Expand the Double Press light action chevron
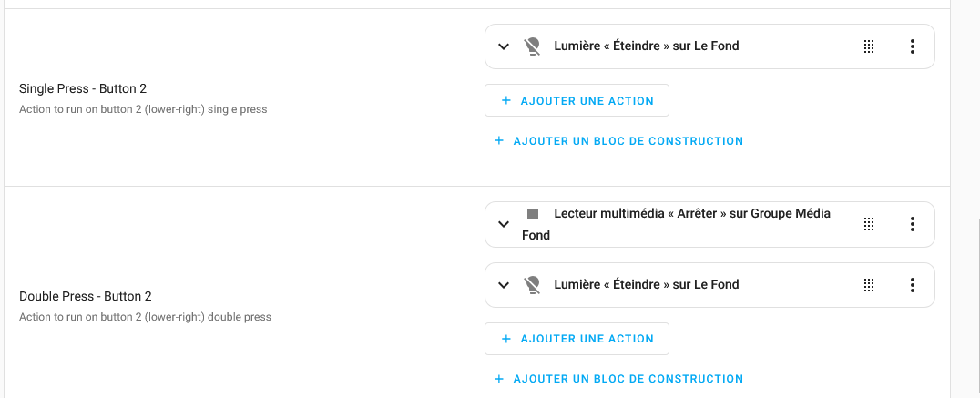This screenshot has height=398, width=980. click(504, 285)
